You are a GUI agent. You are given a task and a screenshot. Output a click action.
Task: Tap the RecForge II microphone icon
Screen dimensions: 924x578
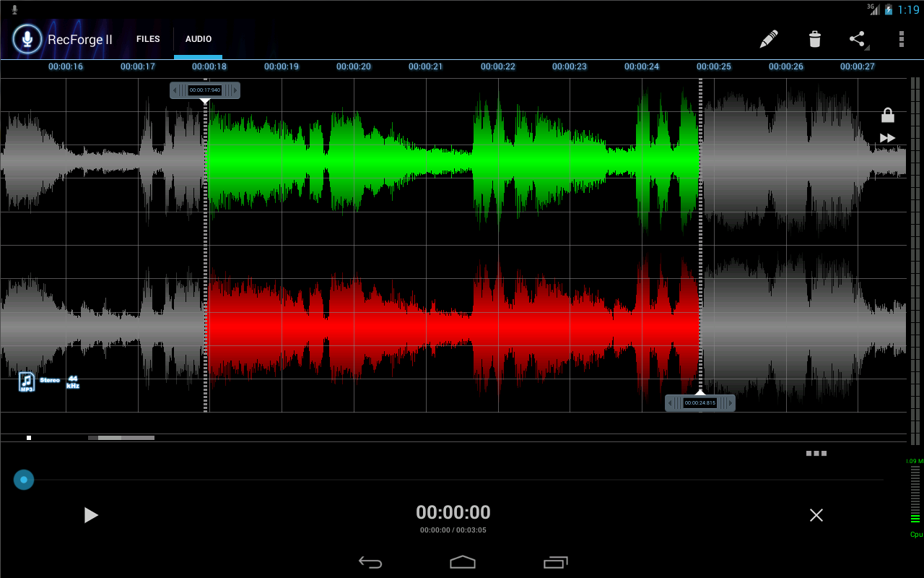tap(27, 39)
